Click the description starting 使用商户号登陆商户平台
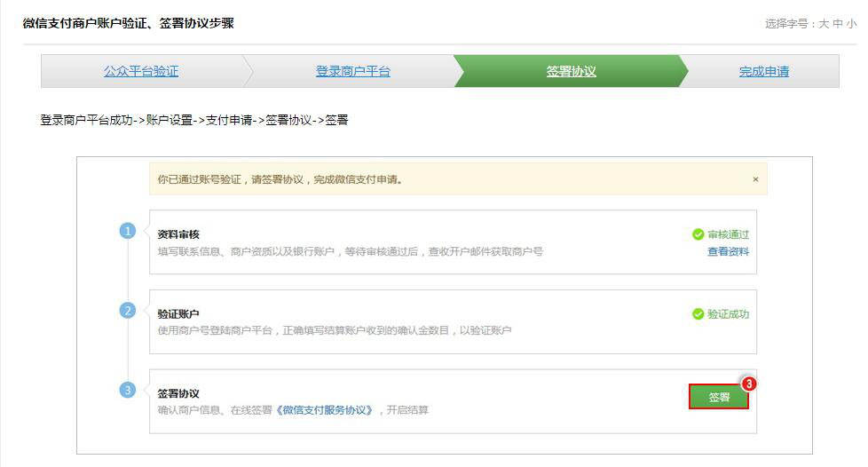This screenshot has width=868, height=467. click(x=335, y=330)
